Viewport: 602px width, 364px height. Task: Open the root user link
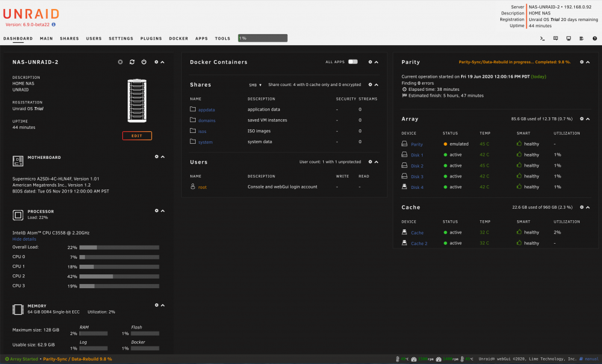[x=202, y=187]
